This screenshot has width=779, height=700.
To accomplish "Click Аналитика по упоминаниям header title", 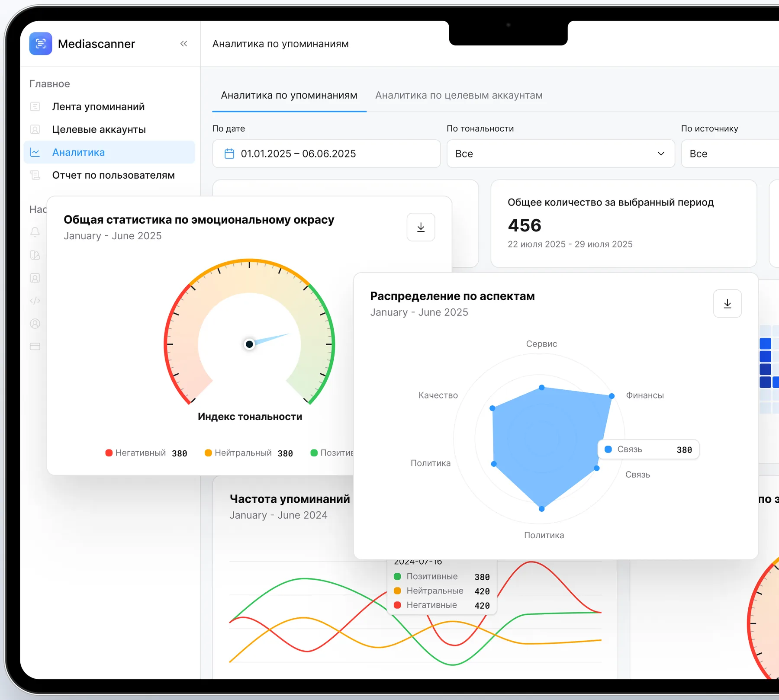I will [x=280, y=44].
